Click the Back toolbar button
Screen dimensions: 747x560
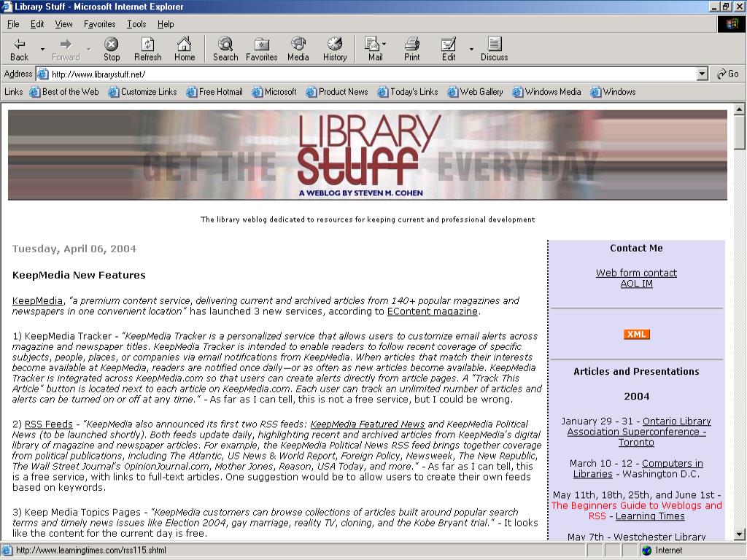[20, 49]
